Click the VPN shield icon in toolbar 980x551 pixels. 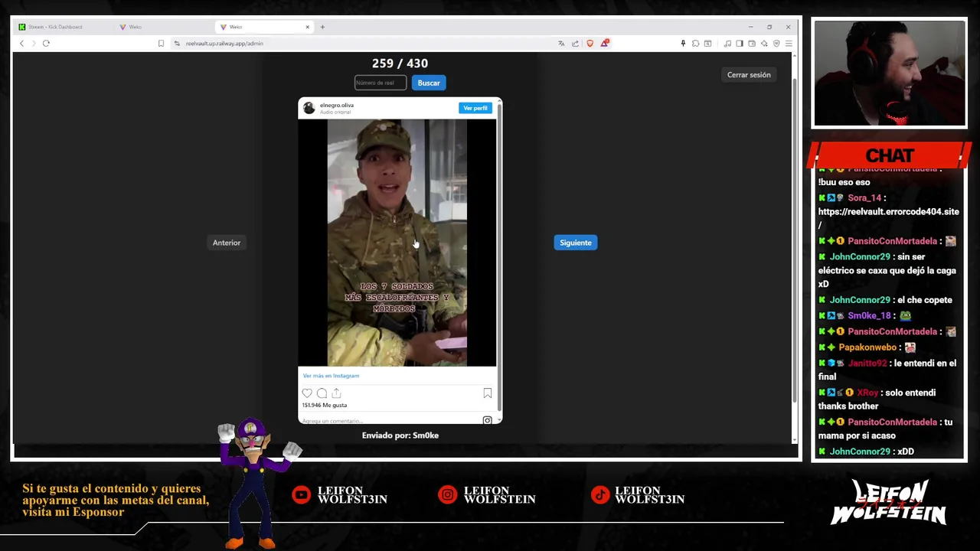(x=776, y=44)
